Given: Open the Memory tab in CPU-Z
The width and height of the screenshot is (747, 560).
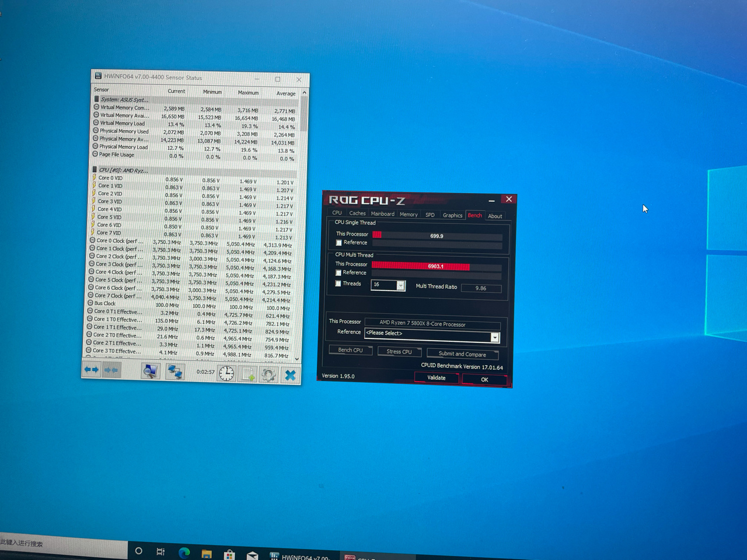Looking at the screenshot, I should click(x=408, y=214).
